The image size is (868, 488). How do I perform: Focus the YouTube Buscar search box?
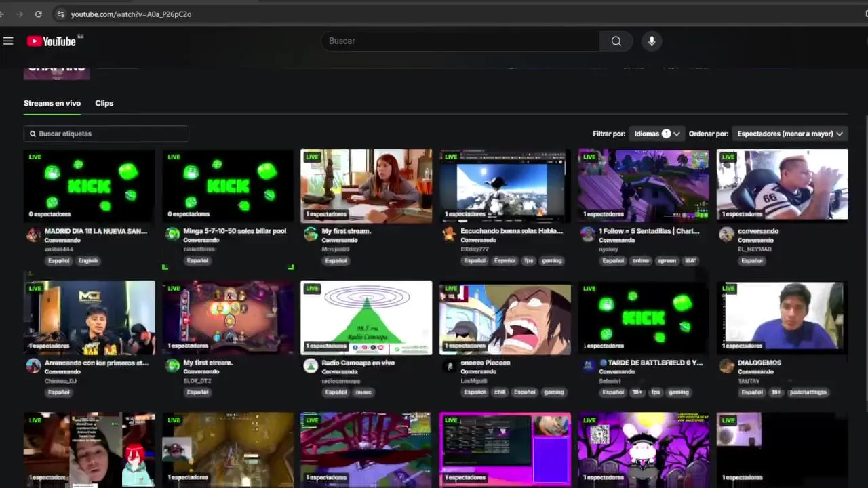(x=460, y=41)
